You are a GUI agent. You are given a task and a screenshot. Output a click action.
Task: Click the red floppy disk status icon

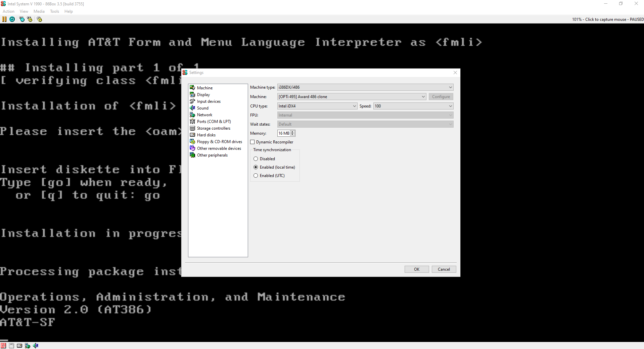point(3,345)
